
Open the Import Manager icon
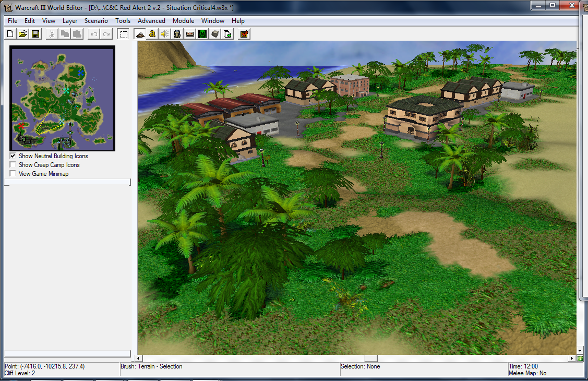coord(227,34)
